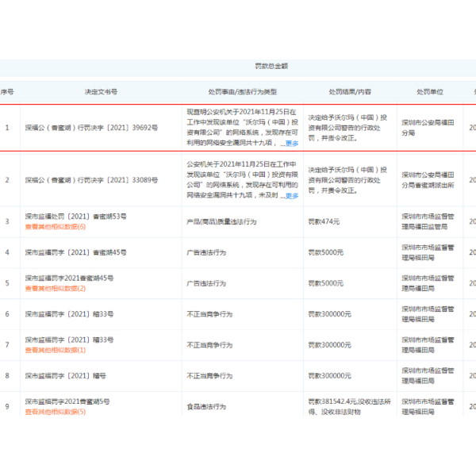The height and width of the screenshot is (476, 476).
Task: Select the row 7 penalty unit cell
Action: point(428,345)
